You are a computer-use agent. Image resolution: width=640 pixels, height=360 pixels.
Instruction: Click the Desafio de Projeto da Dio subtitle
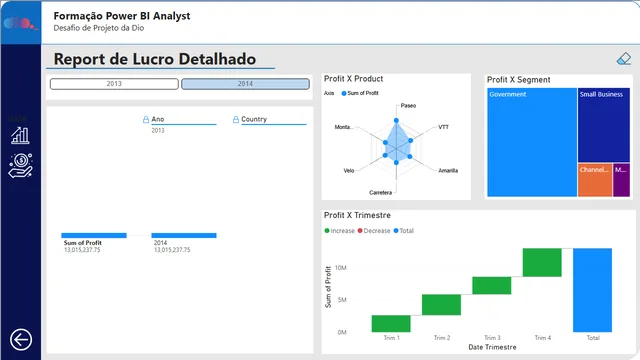tap(98, 28)
